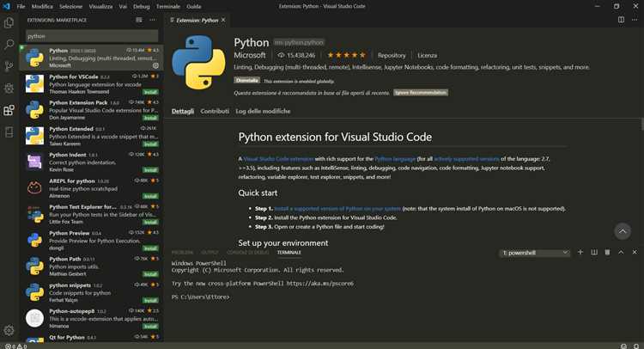The image size is (644, 349).
Task: Open the Visualizza menu
Action: coord(100,6)
